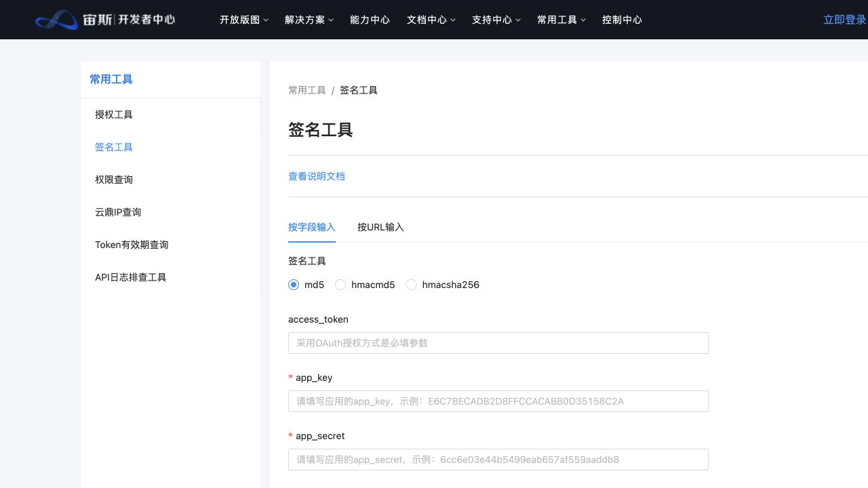This screenshot has width=868, height=488.
Task: Click the 立即登录 link
Action: 845,20
